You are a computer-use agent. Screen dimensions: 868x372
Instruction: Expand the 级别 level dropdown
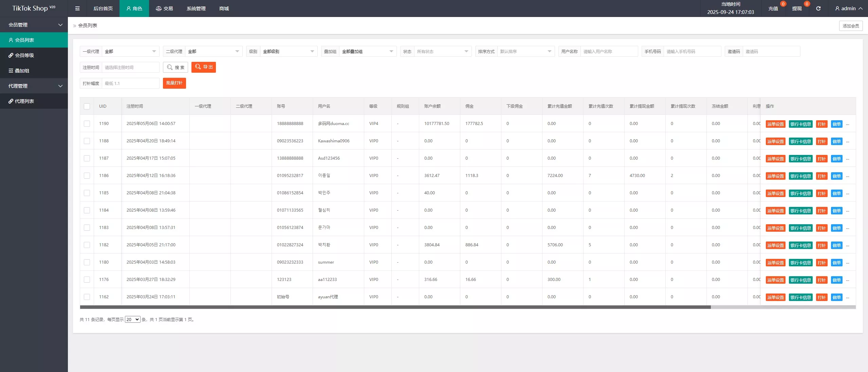[289, 51]
